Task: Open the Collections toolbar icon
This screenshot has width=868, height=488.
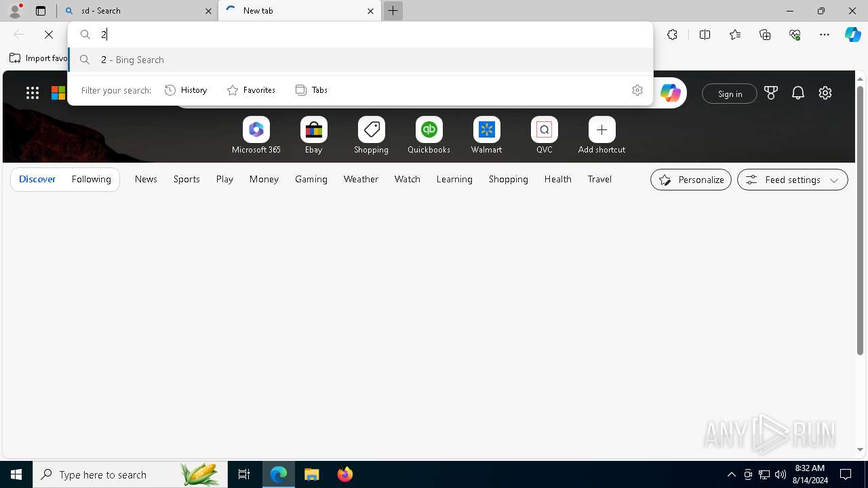Action: point(765,35)
